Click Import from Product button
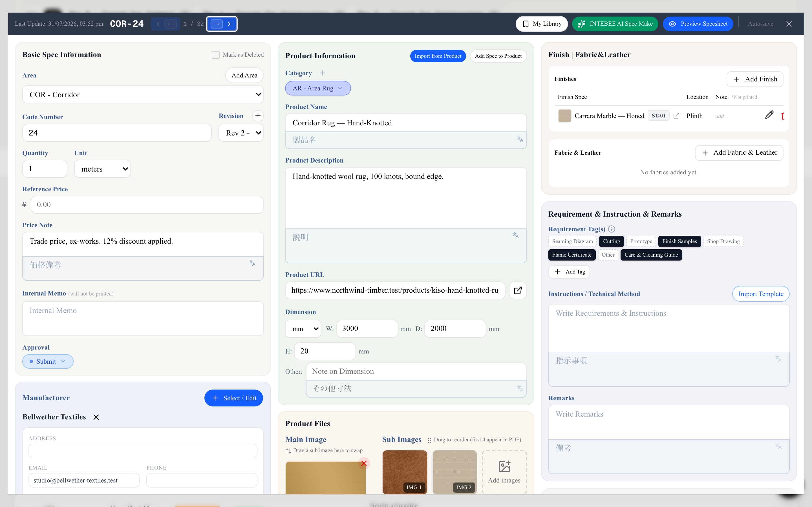 tap(438, 56)
